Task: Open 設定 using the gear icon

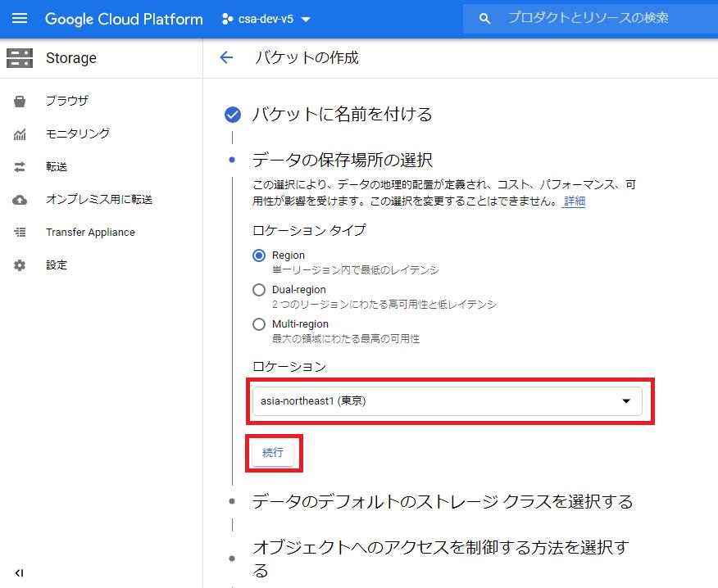Action: [20, 265]
